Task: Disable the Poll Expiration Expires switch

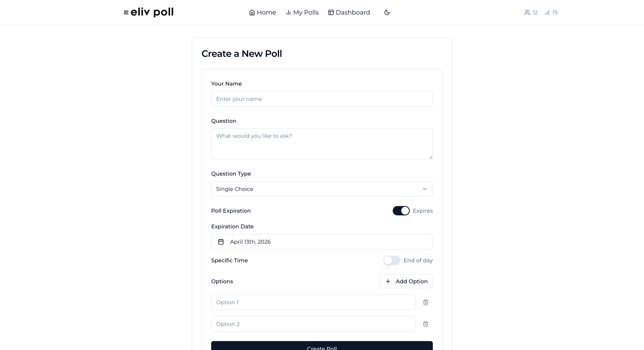Action: tap(401, 211)
